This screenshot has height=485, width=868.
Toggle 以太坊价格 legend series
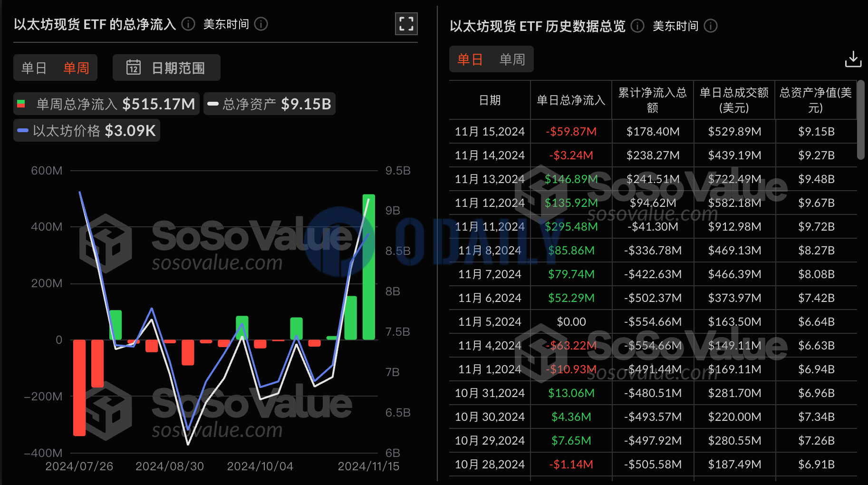point(87,130)
